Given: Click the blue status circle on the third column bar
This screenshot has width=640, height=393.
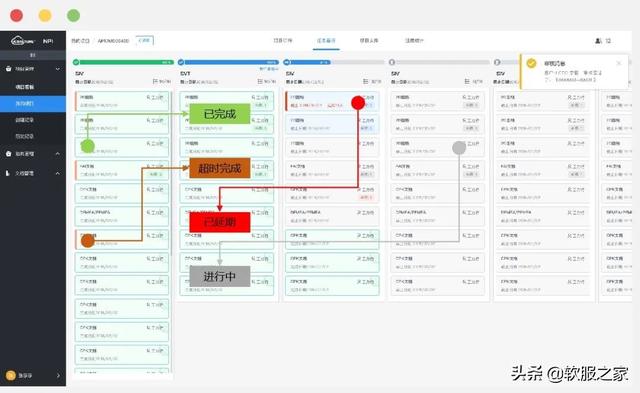Looking at the screenshot, I should pos(287,62).
